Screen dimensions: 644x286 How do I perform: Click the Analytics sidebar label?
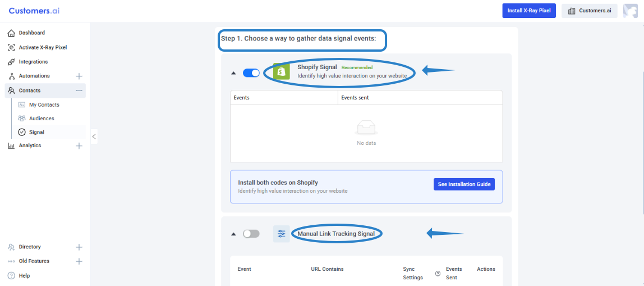pos(30,146)
